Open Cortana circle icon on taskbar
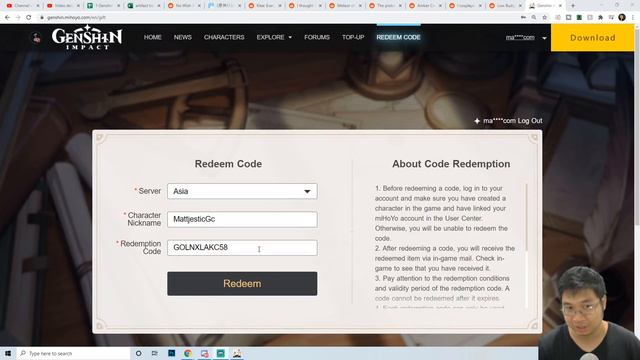640x360 pixels. (x=138, y=353)
